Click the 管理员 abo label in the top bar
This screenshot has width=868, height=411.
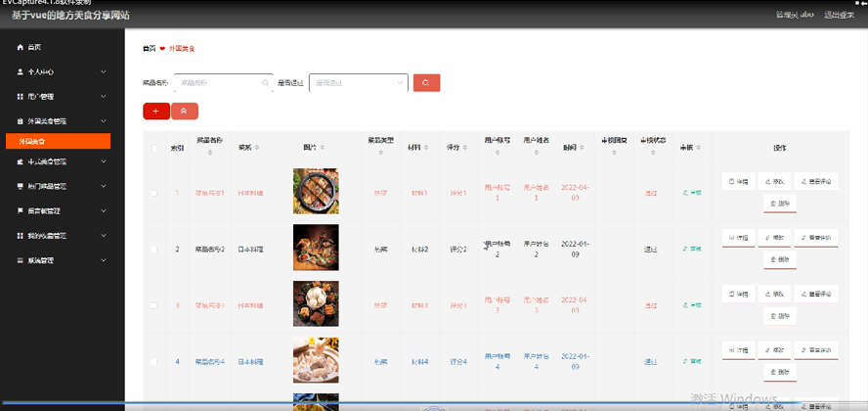(x=795, y=15)
